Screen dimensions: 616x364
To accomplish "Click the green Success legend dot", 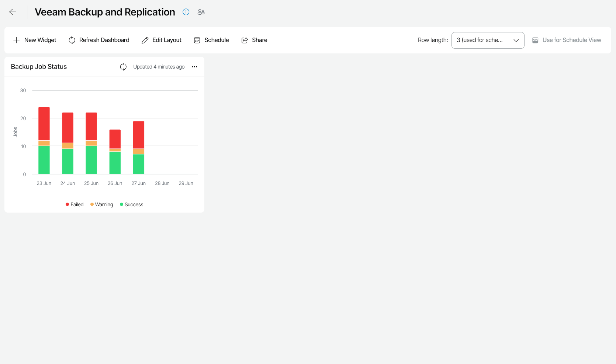I will click(121, 204).
